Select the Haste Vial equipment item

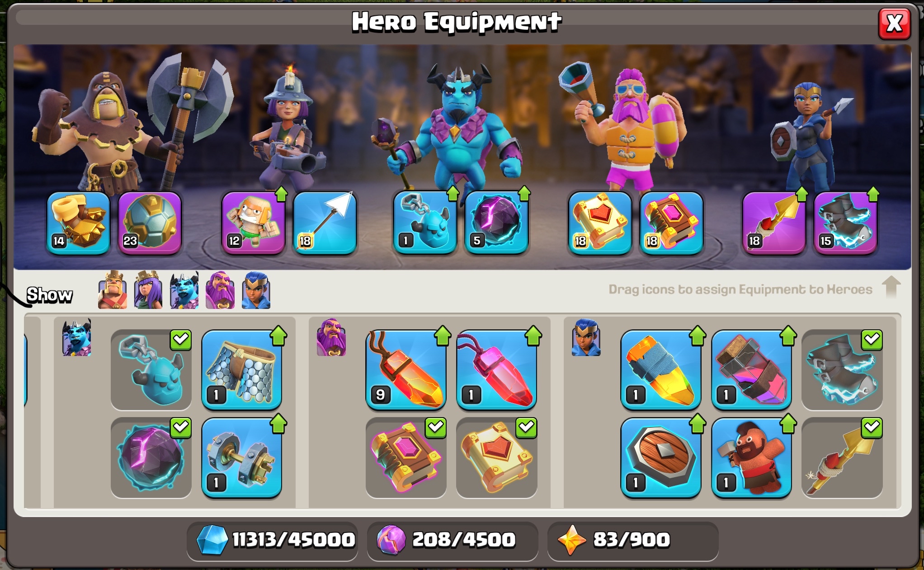point(751,369)
